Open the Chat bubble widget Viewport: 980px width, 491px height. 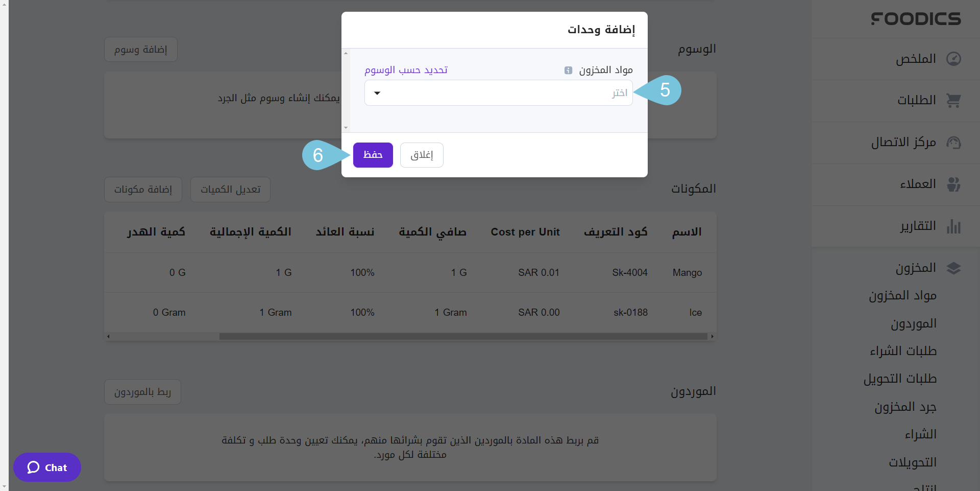coord(47,467)
